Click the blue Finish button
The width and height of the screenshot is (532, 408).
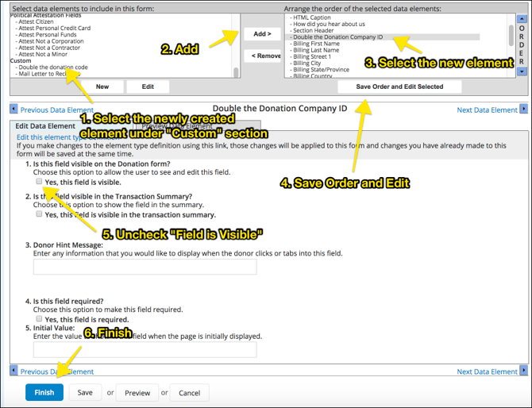(x=44, y=392)
